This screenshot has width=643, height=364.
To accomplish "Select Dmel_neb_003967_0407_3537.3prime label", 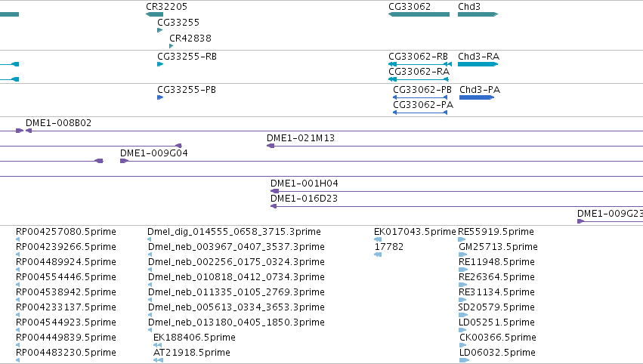I will pyautogui.click(x=236, y=247).
